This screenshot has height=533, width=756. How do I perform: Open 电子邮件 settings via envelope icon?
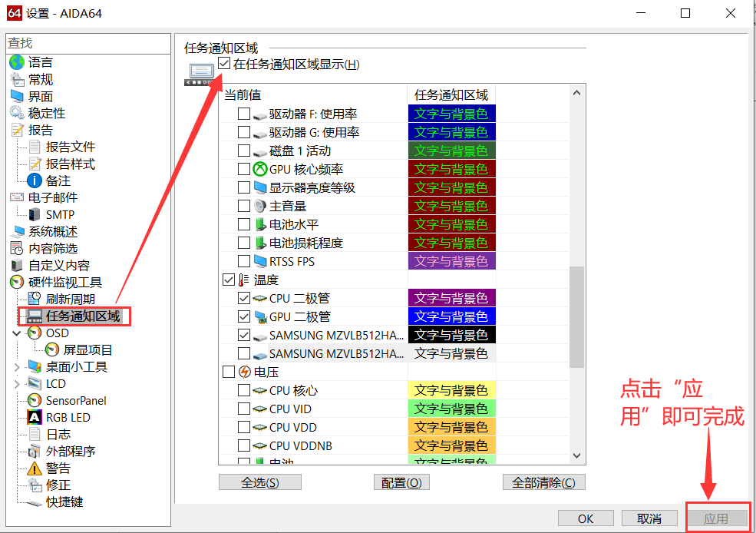point(17,197)
